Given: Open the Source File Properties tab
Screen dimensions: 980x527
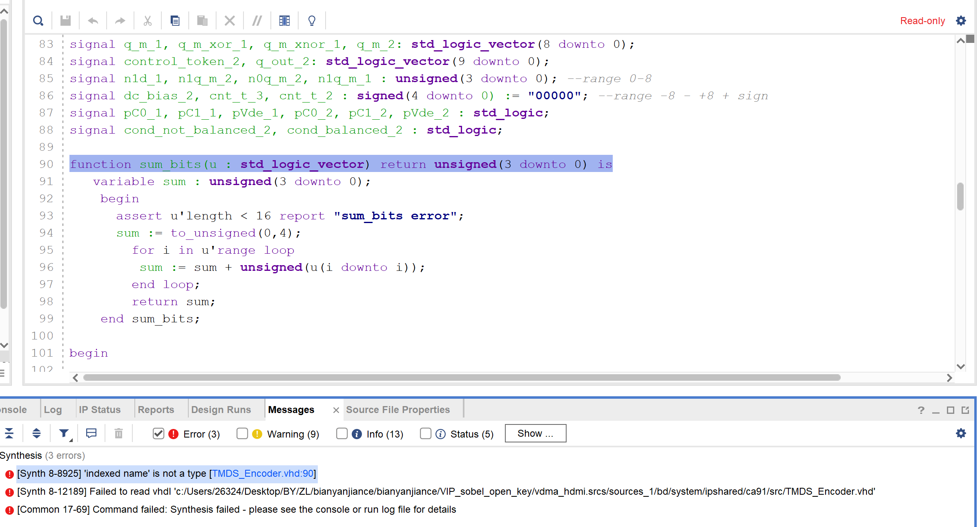Looking at the screenshot, I should coord(398,409).
